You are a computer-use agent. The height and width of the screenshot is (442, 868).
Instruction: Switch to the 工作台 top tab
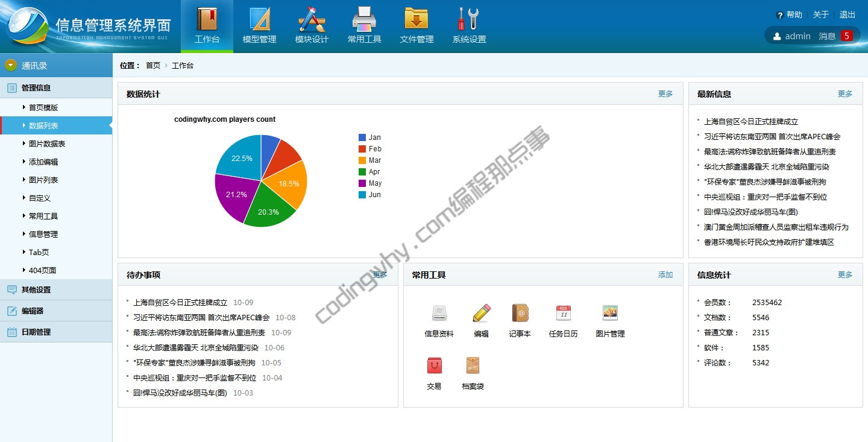(207, 26)
